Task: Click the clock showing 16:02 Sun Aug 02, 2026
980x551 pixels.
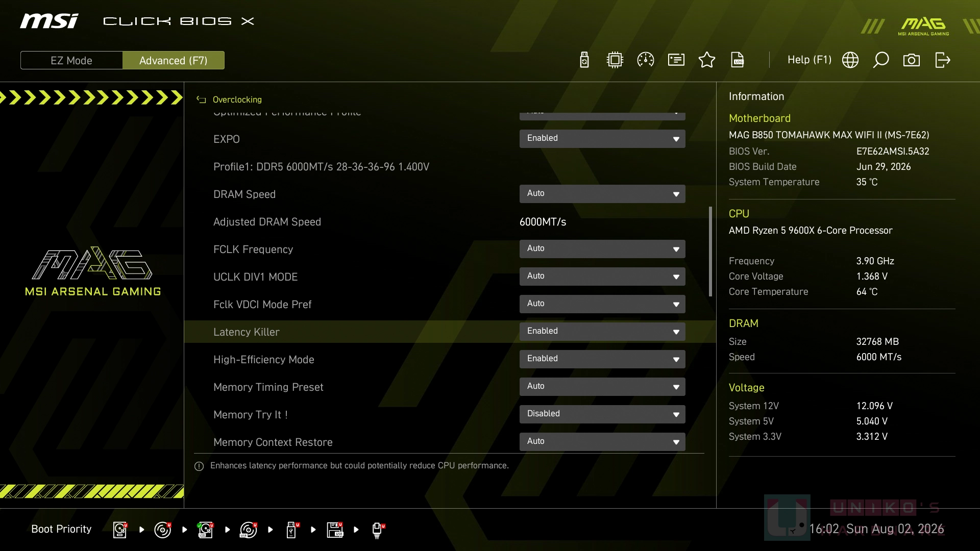Action: point(876,529)
